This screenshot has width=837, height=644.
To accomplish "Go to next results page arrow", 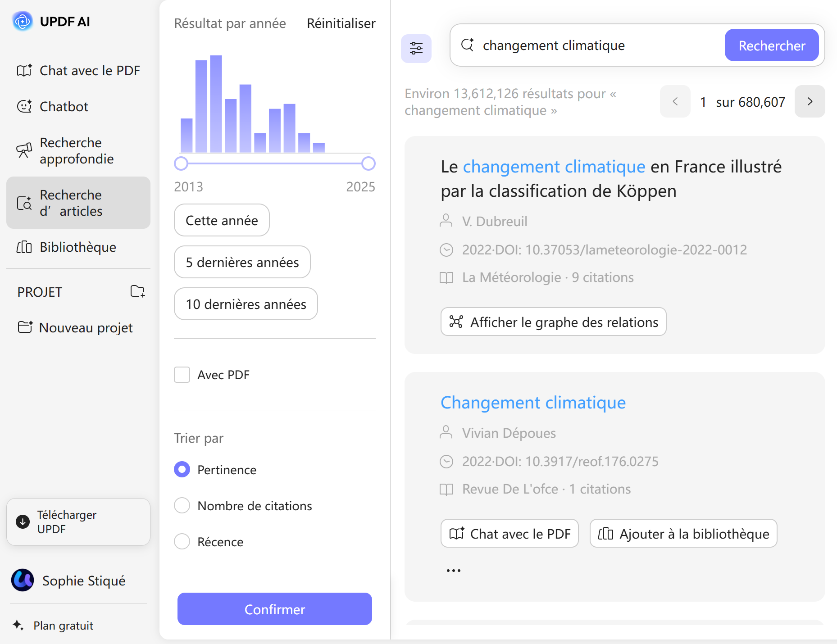I will tap(810, 102).
